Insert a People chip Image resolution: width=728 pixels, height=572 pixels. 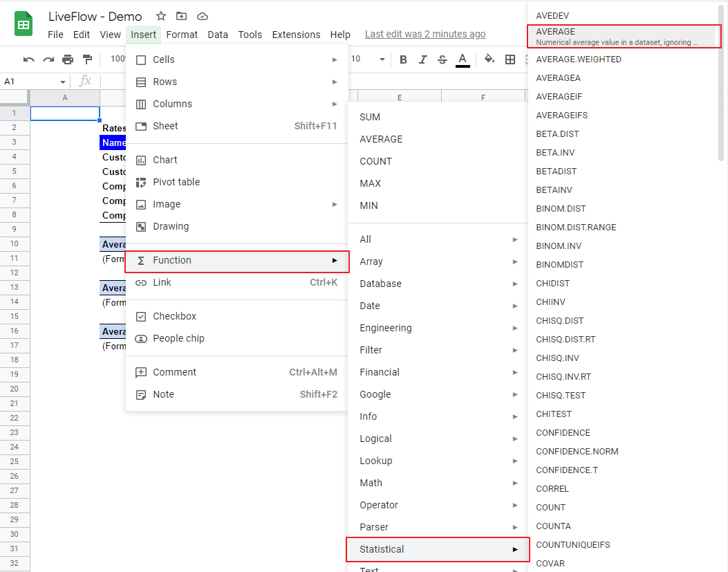[236, 338]
